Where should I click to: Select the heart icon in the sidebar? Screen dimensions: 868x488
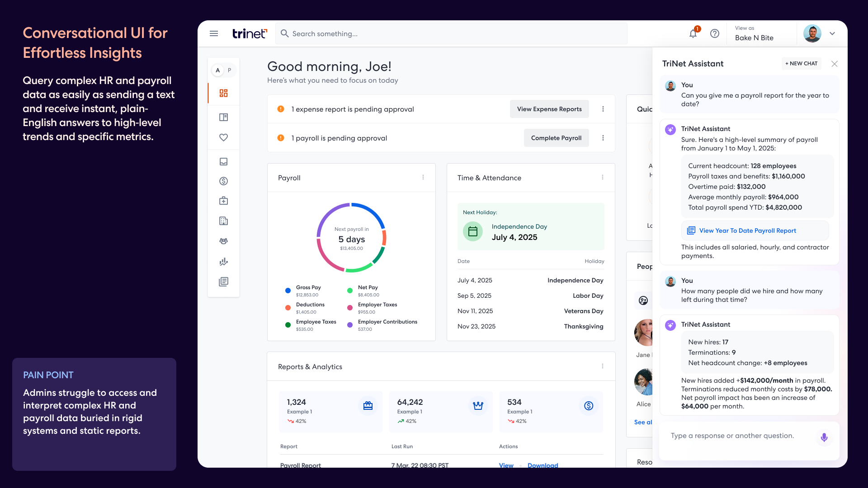pyautogui.click(x=223, y=138)
